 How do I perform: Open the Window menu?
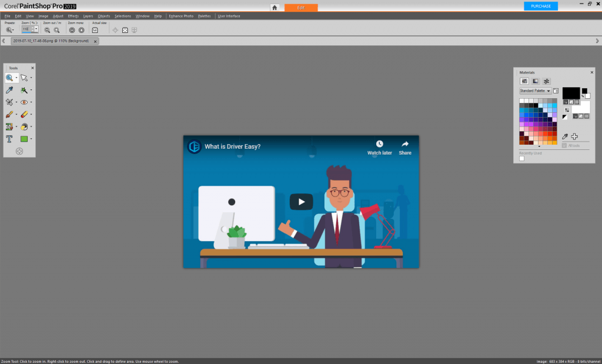click(x=142, y=16)
